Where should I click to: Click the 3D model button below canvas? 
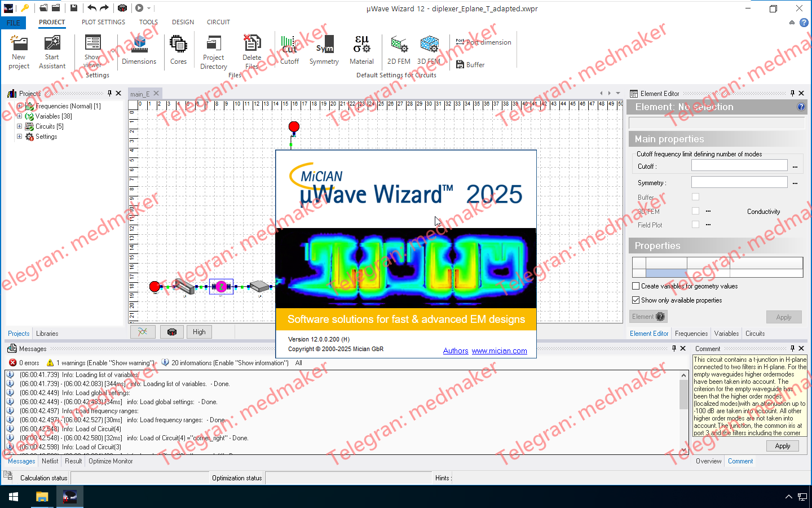click(x=172, y=332)
